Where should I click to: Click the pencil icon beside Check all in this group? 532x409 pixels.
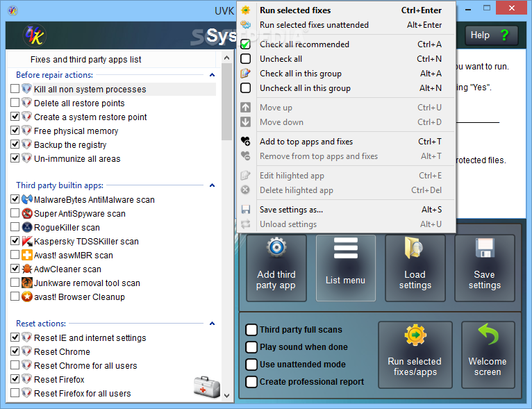(x=246, y=74)
